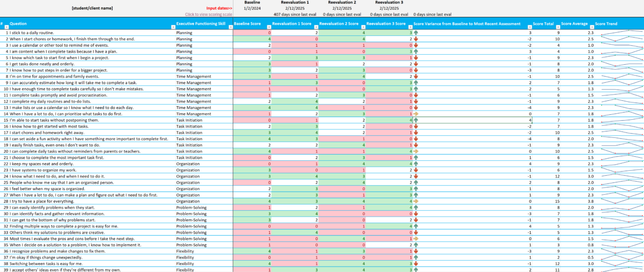Select the Score Total cell showing 15
The height and width of the screenshot is (272, 644).
pyautogui.click(x=547, y=201)
